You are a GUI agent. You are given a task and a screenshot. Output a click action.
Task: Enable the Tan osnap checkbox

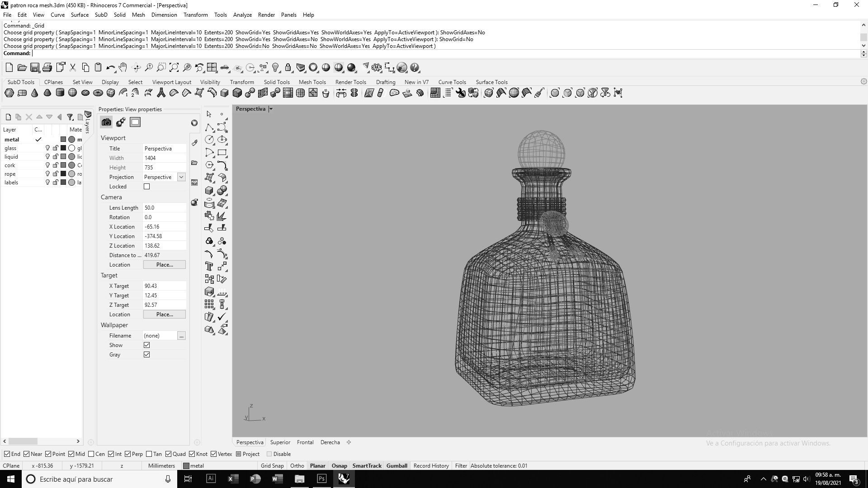(x=149, y=454)
